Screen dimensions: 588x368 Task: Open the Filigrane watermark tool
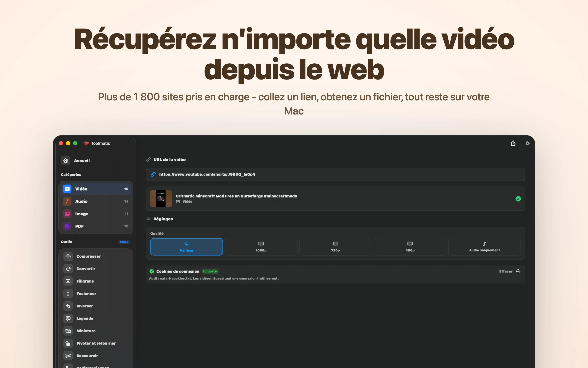pos(96,281)
